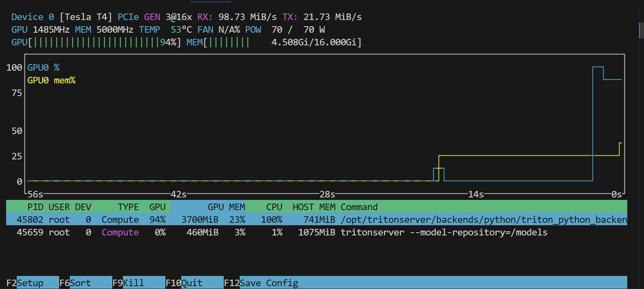Click the USER column header

click(59, 207)
